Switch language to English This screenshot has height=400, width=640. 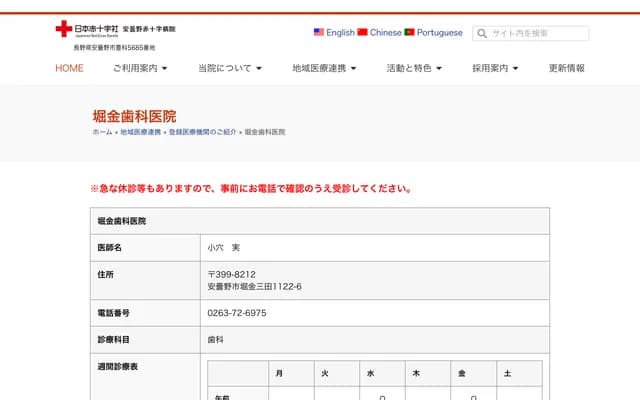(340, 32)
